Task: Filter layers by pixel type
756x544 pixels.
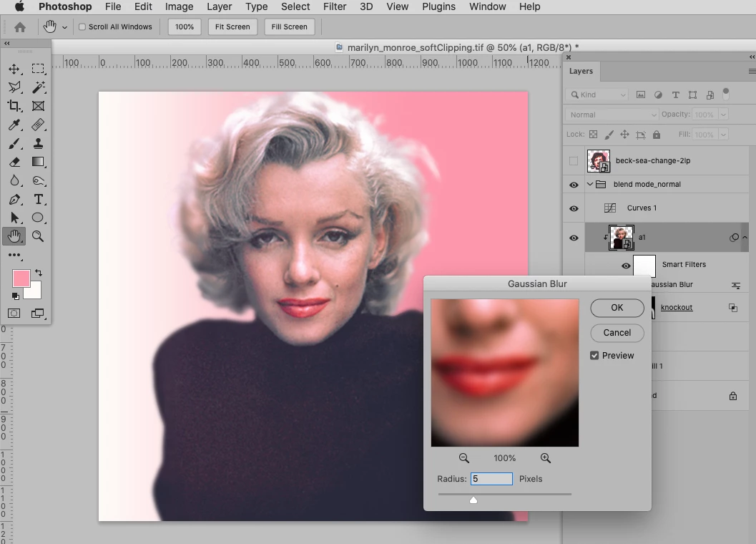Action: (x=641, y=95)
